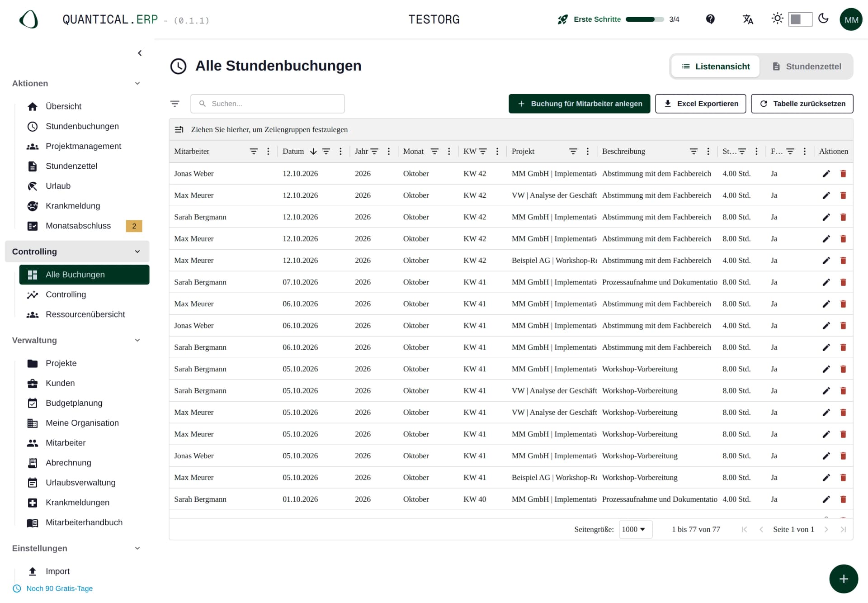This screenshot has height=603, width=868.
Task: Open the language translation icon
Action: 748,19
